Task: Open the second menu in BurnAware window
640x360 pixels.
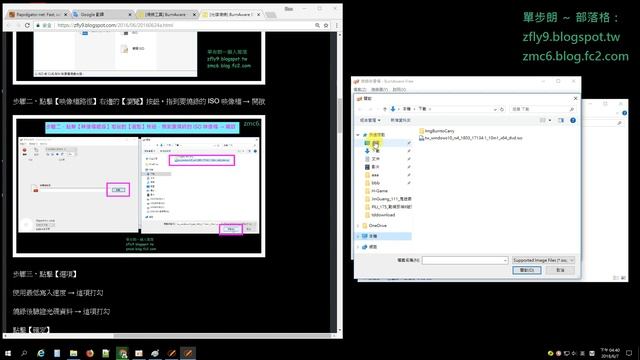Action: 379,89
